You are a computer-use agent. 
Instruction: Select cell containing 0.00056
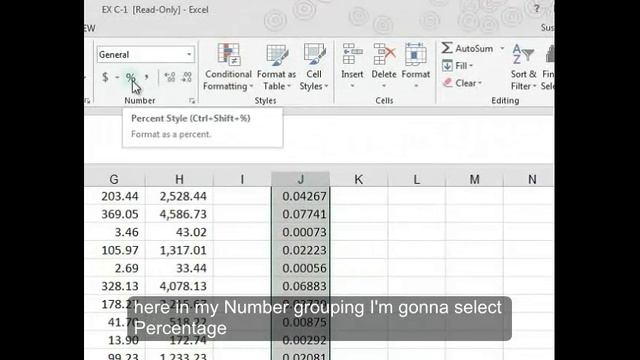301,268
